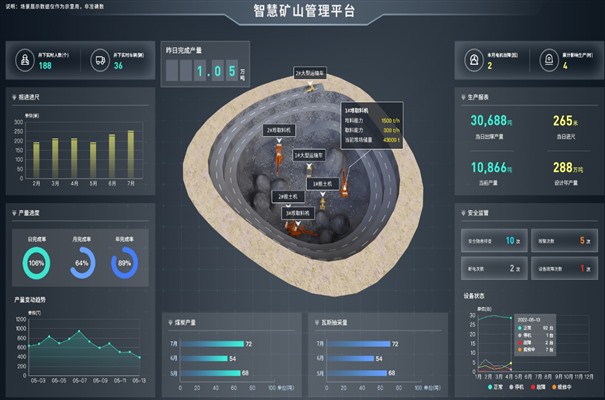Click the monthly completion rate 64% ring

point(82,263)
